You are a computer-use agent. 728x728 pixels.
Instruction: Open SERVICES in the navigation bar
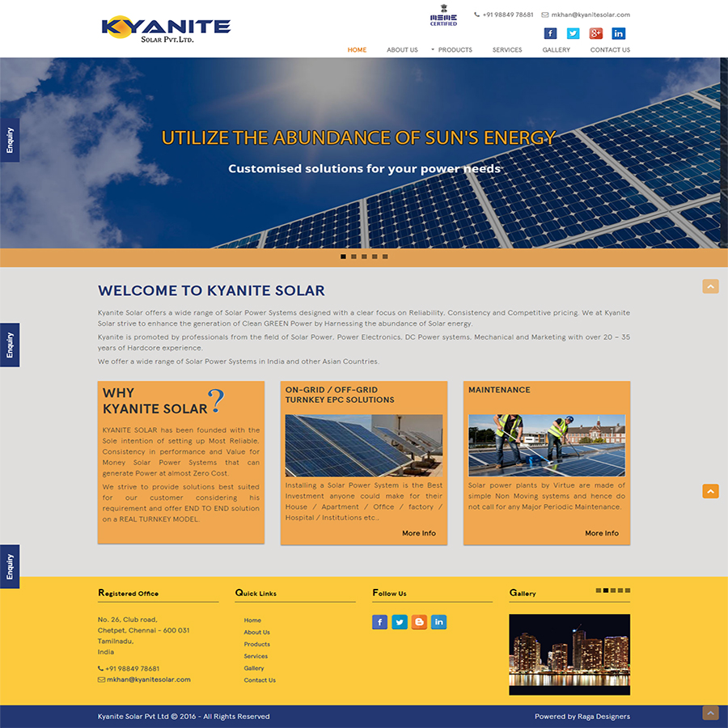click(507, 49)
